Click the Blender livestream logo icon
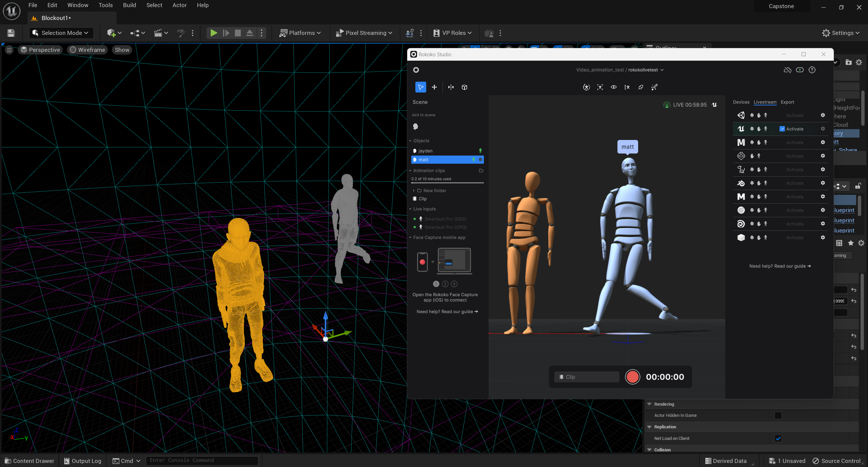Viewport: 868px width, 467px height. point(741,183)
